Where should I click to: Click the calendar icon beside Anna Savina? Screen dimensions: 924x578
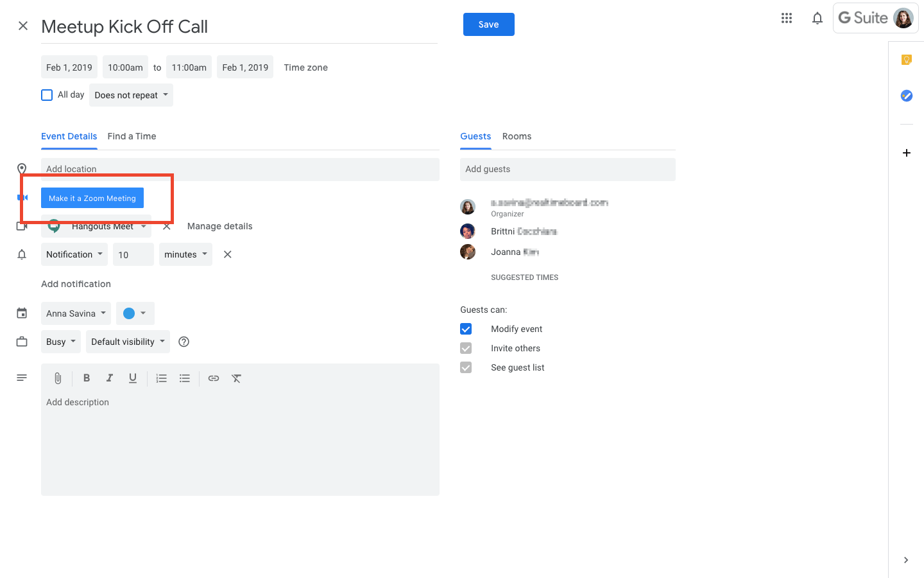(x=22, y=313)
